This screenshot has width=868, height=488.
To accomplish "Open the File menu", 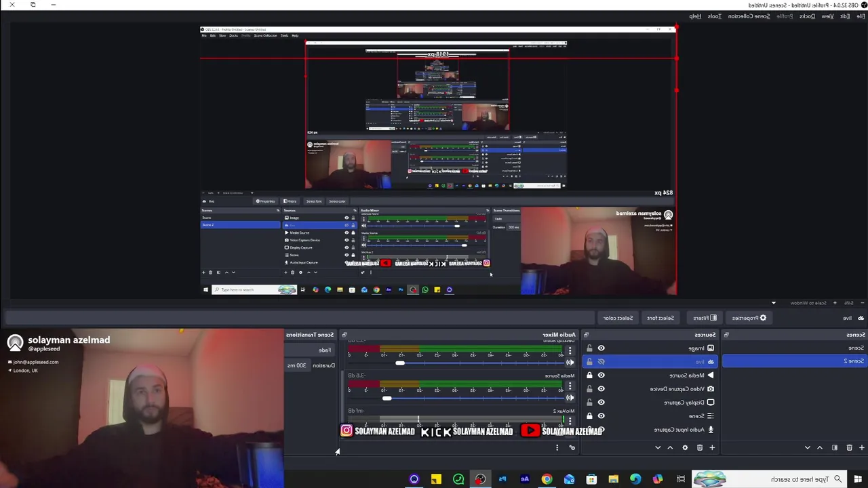I will (861, 16).
